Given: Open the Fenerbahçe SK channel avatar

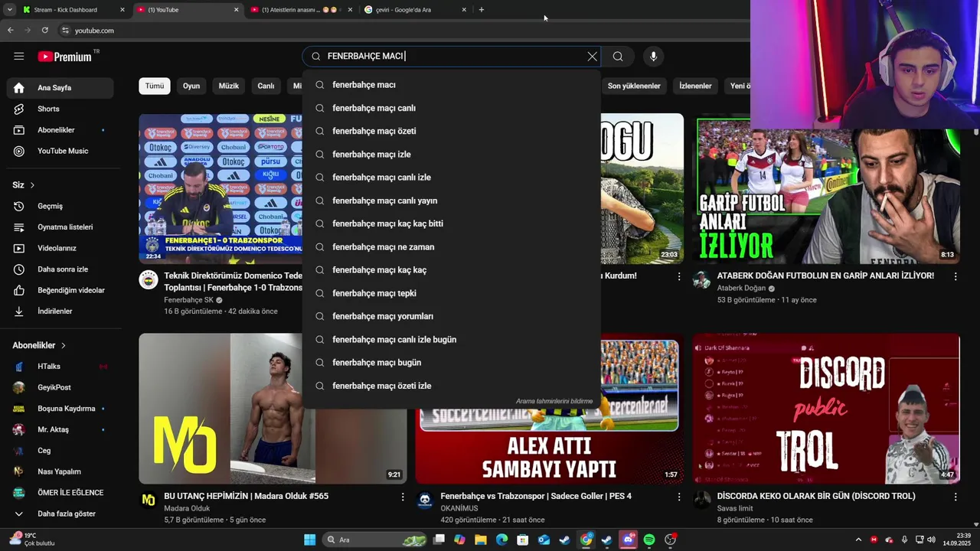Looking at the screenshot, I should pyautogui.click(x=149, y=279).
